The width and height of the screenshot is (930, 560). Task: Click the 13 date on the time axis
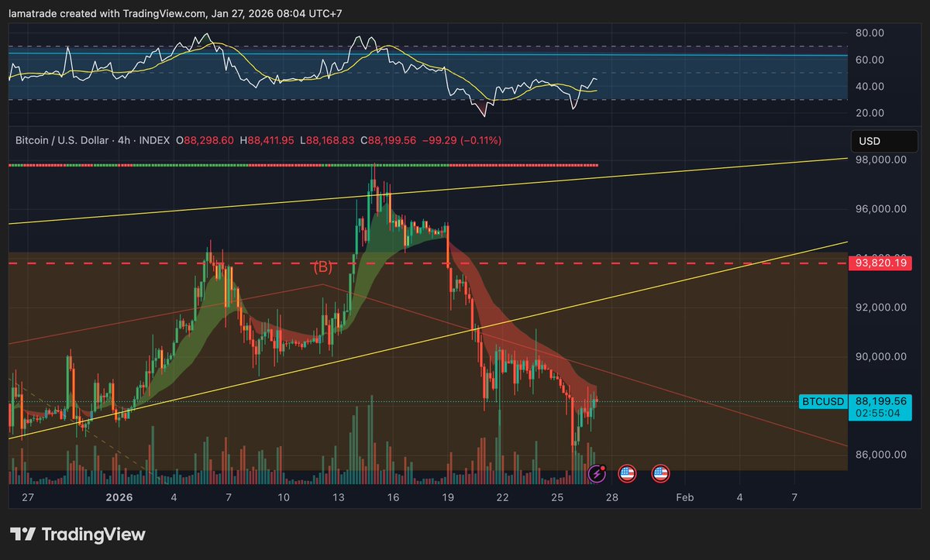tap(339, 497)
